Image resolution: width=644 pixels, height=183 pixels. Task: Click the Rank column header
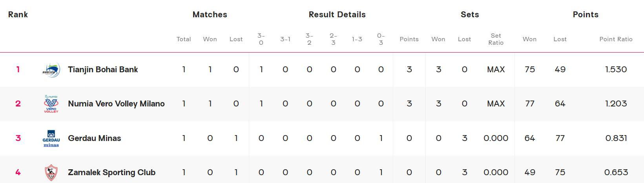(x=18, y=15)
